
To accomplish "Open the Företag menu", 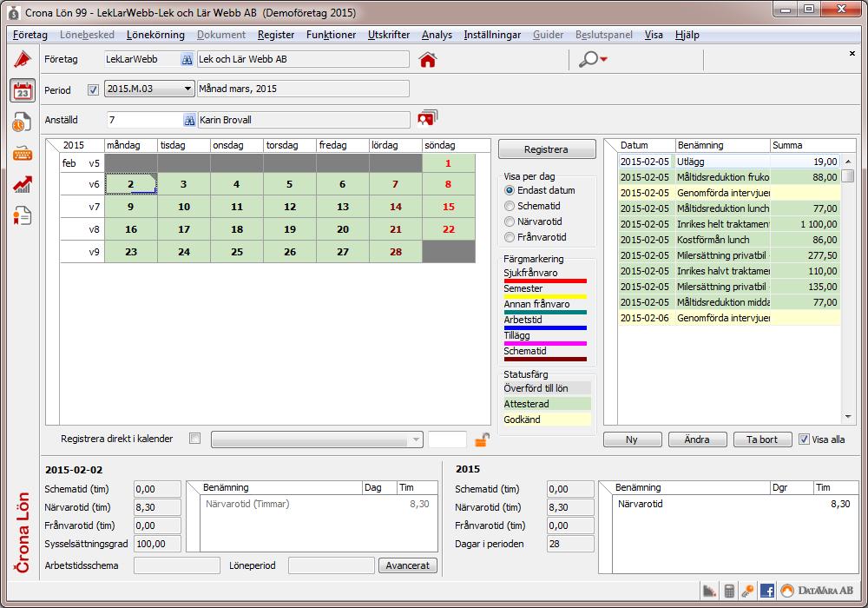I will click(30, 35).
